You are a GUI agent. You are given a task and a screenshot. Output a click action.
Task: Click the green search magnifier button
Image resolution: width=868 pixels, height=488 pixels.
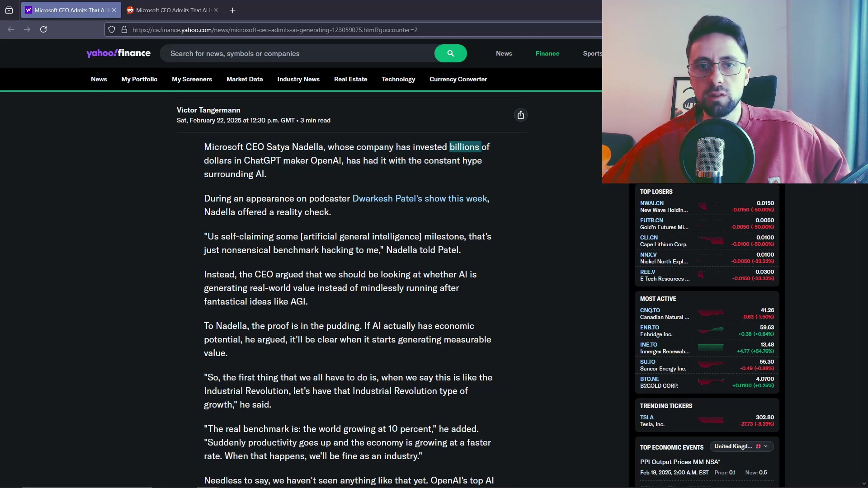(450, 53)
